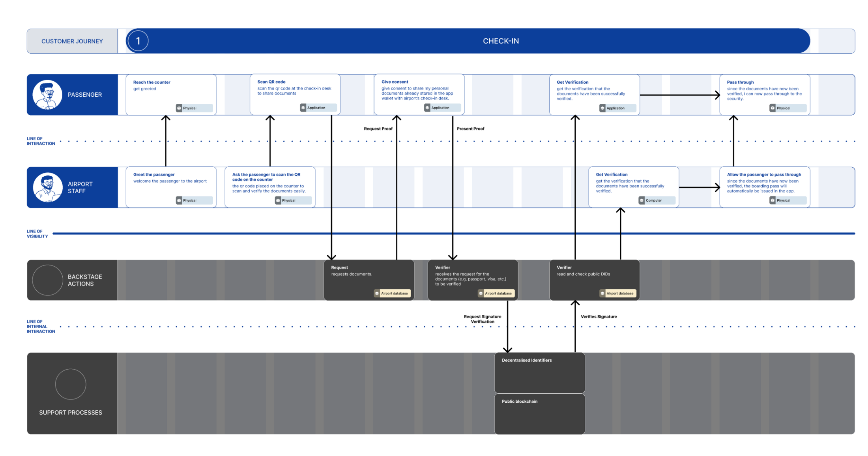Select the AIRPORT STAFF lane label

80,187
